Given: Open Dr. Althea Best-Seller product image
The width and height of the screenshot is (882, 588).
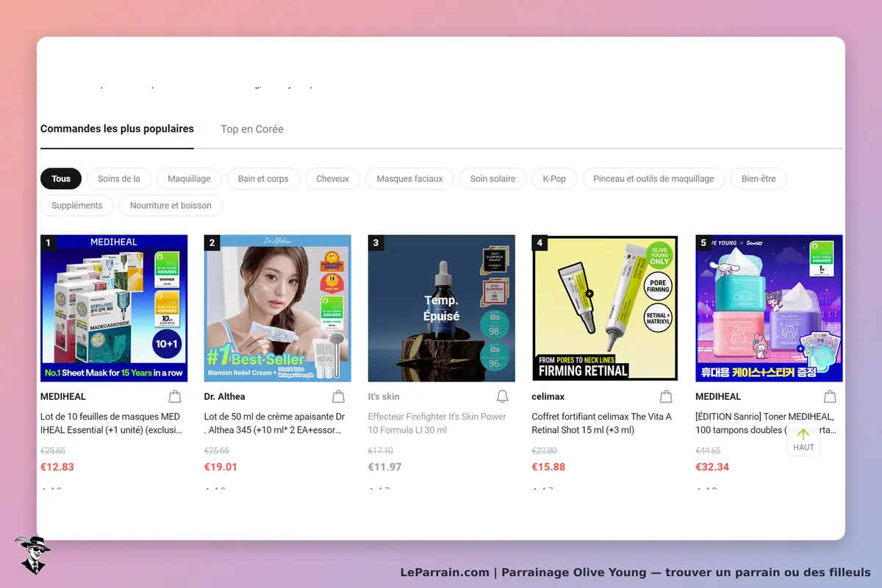Looking at the screenshot, I should (x=278, y=309).
